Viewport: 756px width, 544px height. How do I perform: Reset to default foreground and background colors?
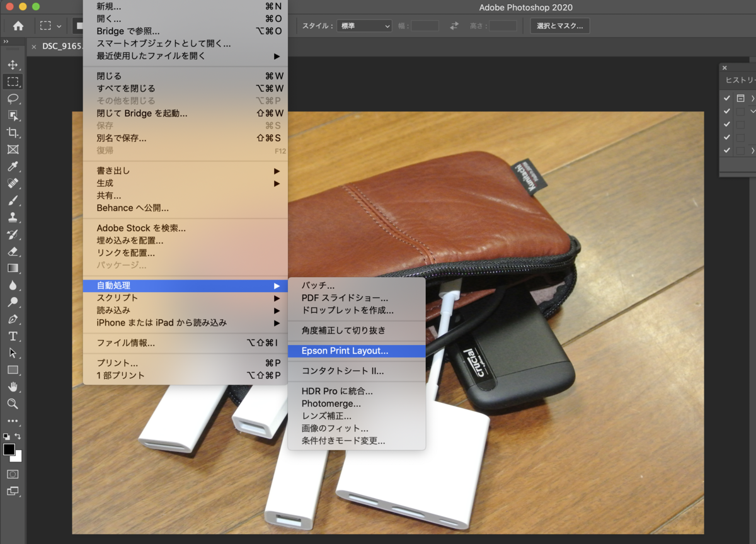click(6, 436)
